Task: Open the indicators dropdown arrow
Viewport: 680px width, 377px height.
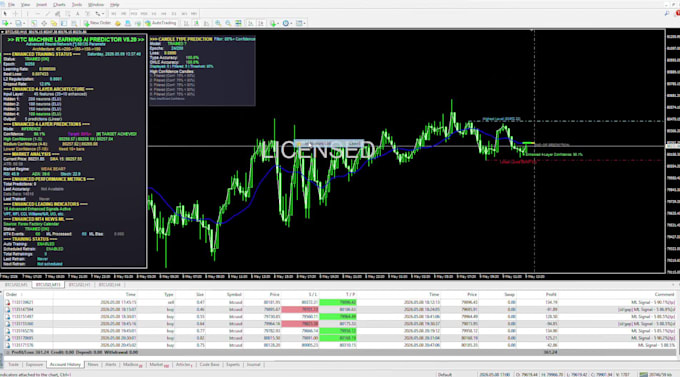Action: click(278, 23)
